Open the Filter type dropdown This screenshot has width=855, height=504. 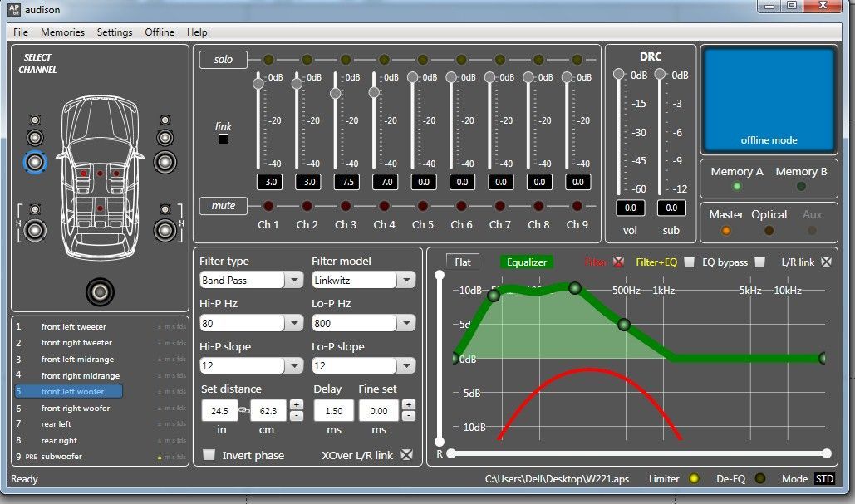click(293, 281)
